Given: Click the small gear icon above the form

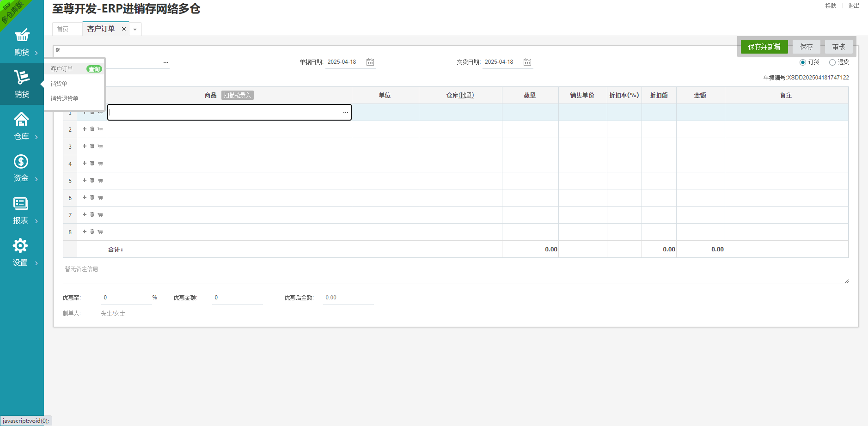Looking at the screenshot, I should click(x=58, y=50).
